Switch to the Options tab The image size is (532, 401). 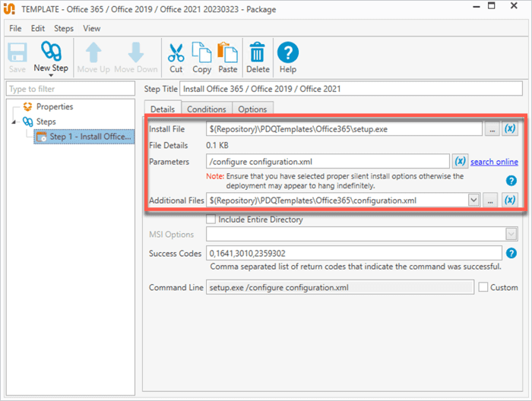(x=252, y=109)
